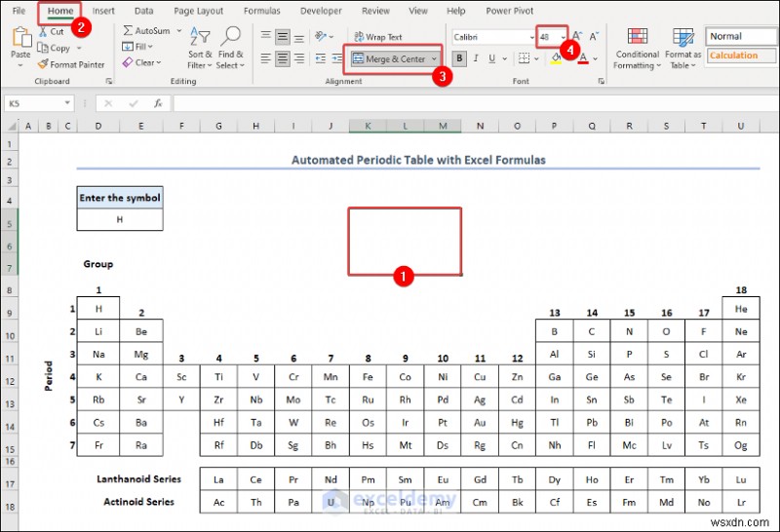Select column K header
Viewport: 780px width, 532px height.
368,126
